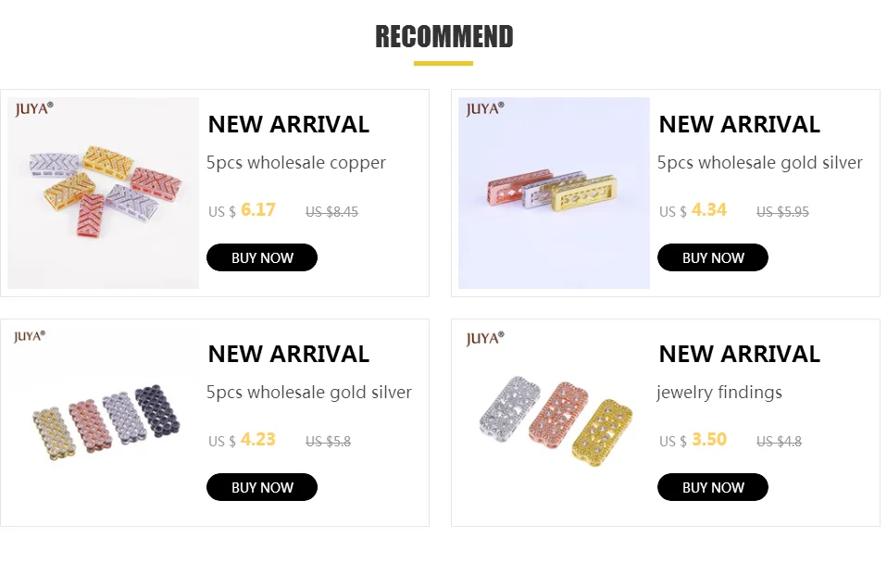Open the $4.34 '5pcs wholesale gold silver' title
Viewport: 887px width, 588px height.
pyautogui.click(x=760, y=163)
